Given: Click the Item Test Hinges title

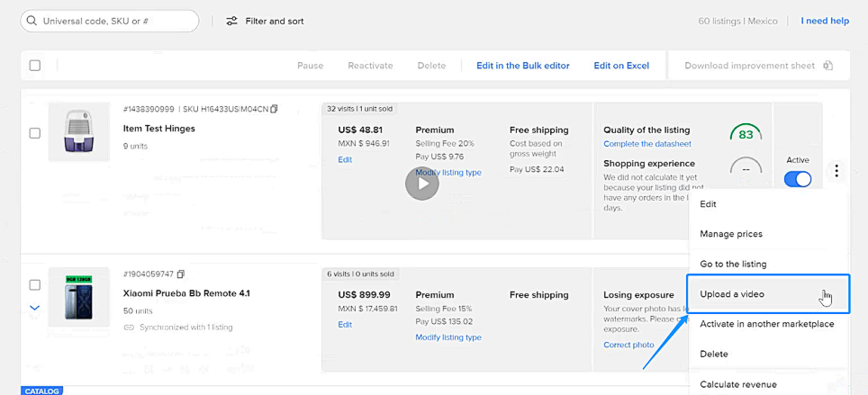Looking at the screenshot, I should click(158, 129).
